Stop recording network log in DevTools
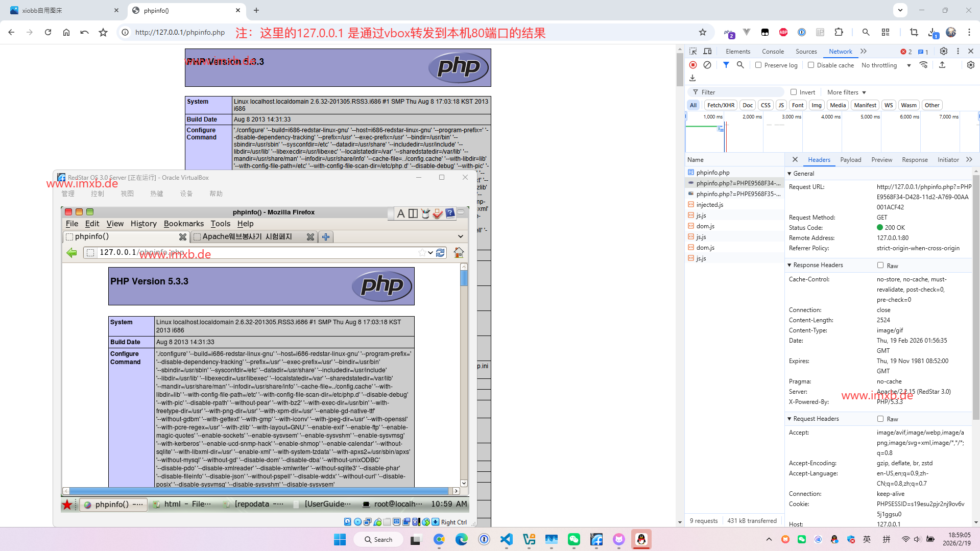 pos(693,65)
